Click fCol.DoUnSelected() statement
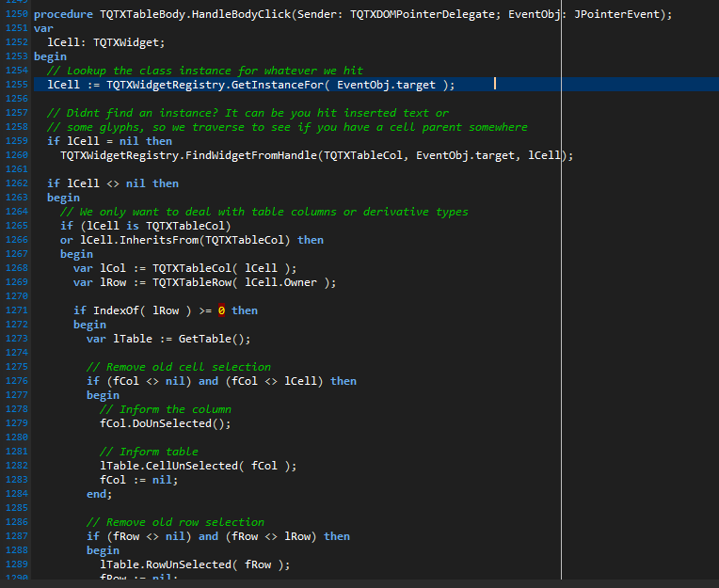719x588 pixels. click(165, 423)
